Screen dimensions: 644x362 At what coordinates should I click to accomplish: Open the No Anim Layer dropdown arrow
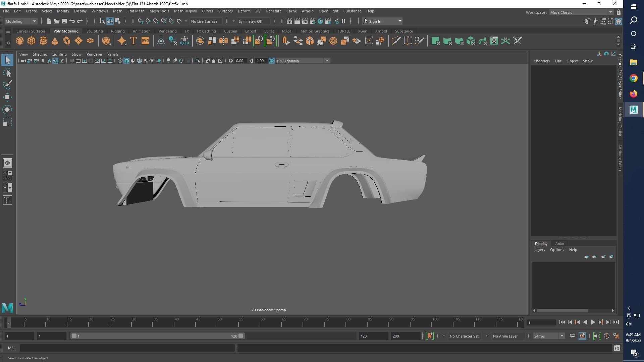pos(487,336)
